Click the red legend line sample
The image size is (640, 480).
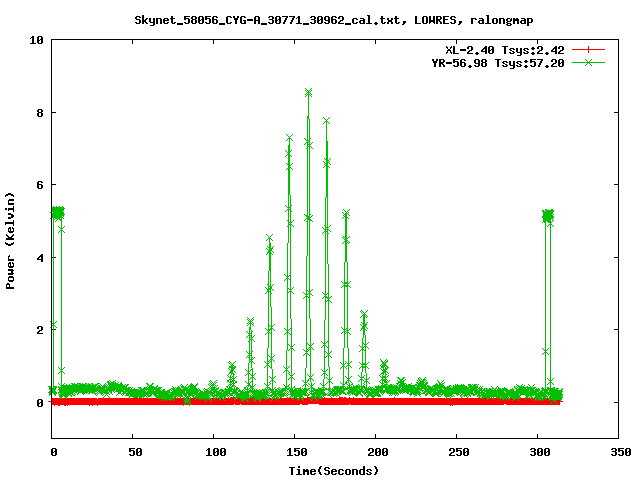pos(588,50)
